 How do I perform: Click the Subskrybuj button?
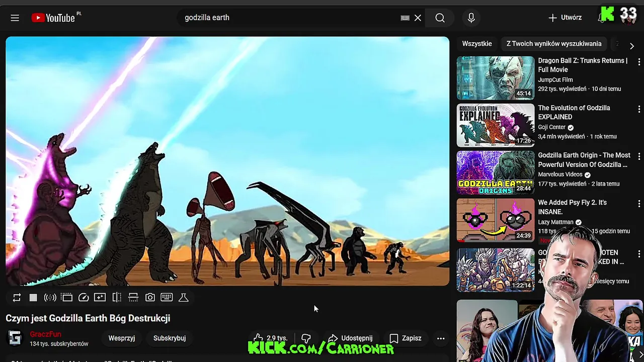pyautogui.click(x=170, y=338)
